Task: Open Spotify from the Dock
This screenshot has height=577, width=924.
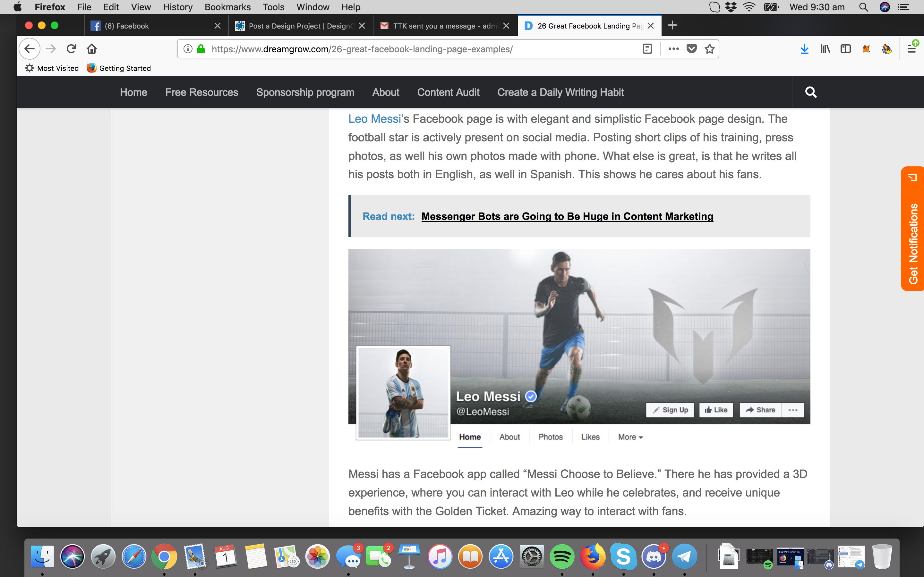Action: point(562,557)
